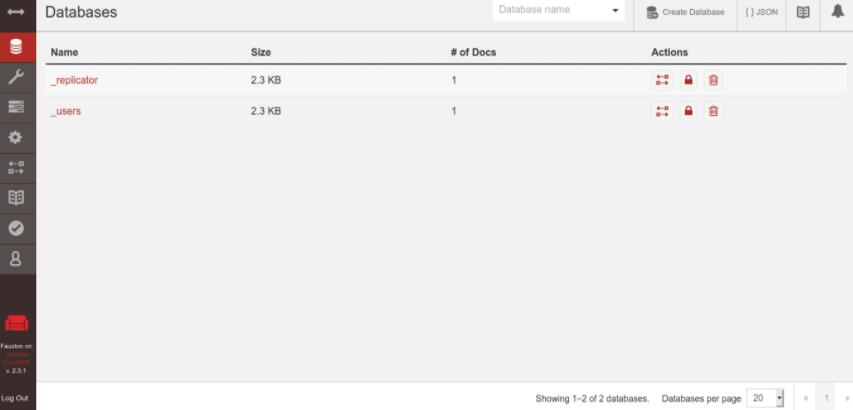The image size is (853, 410).
Task: Open _users database link
Action: (x=66, y=111)
